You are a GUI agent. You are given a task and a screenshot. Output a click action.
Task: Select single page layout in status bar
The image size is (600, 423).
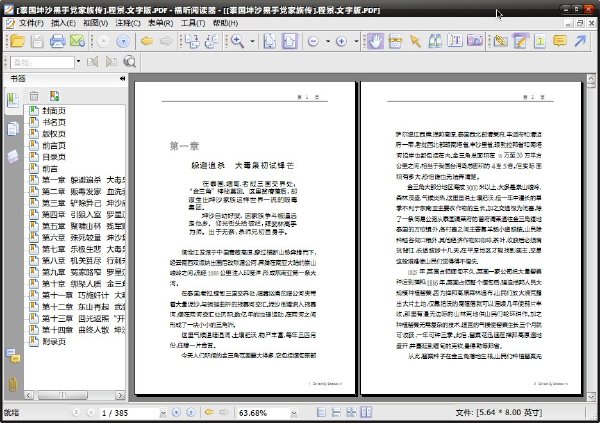pyautogui.click(x=321, y=412)
